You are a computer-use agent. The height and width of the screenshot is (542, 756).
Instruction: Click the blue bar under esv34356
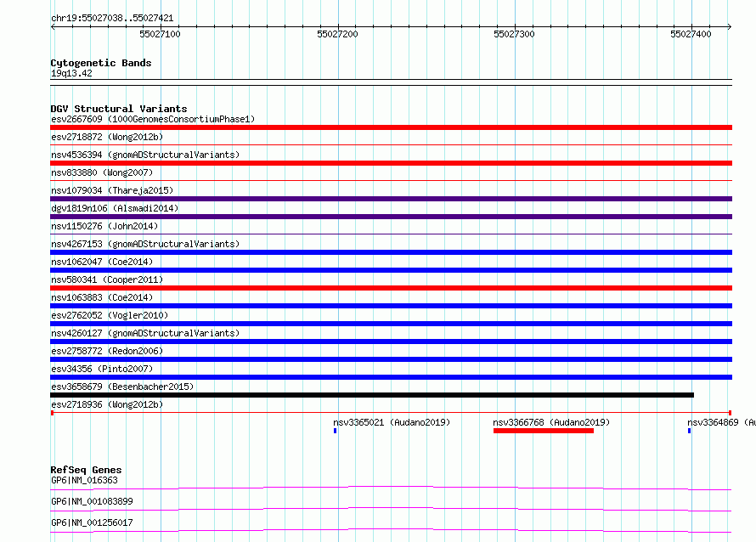coord(391,377)
